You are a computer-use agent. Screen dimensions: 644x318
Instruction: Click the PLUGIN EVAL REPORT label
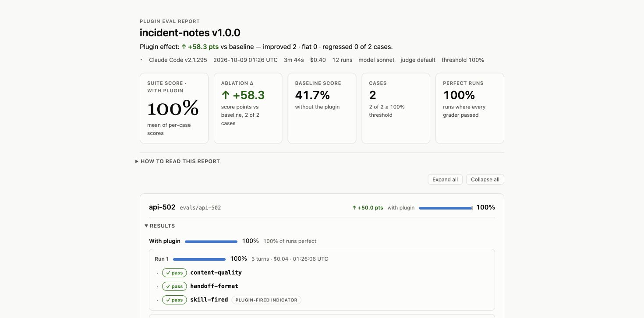pyautogui.click(x=170, y=21)
